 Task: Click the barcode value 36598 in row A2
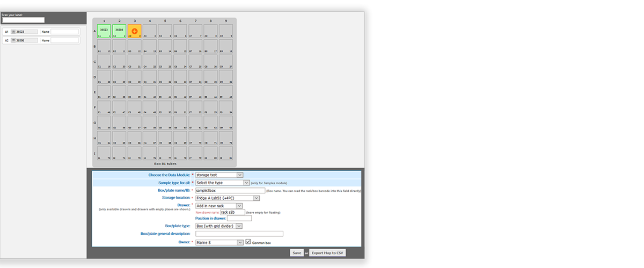point(20,40)
